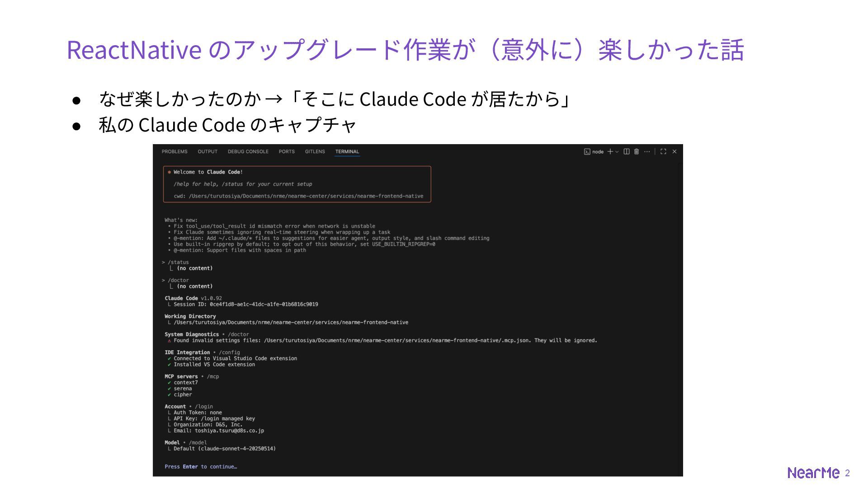The height and width of the screenshot is (488, 868).
Task: Open the PROBLEMS panel tab
Action: tap(175, 152)
